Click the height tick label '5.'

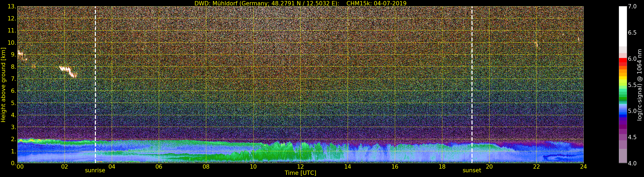click(x=13, y=103)
